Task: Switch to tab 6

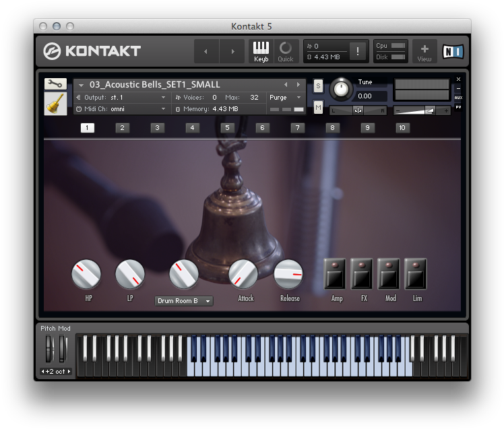Action: tap(262, 128)
